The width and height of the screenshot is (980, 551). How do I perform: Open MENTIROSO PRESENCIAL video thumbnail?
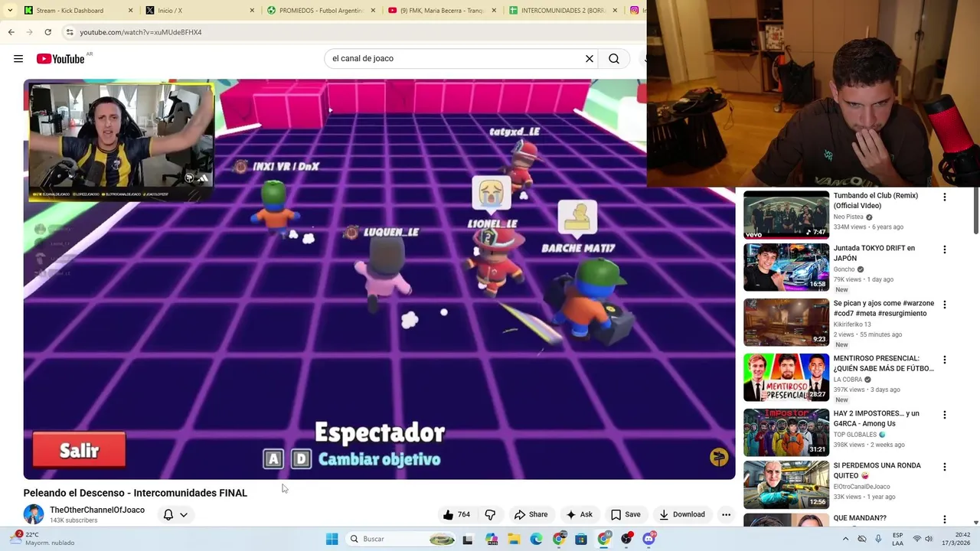(x=786, y=377)
